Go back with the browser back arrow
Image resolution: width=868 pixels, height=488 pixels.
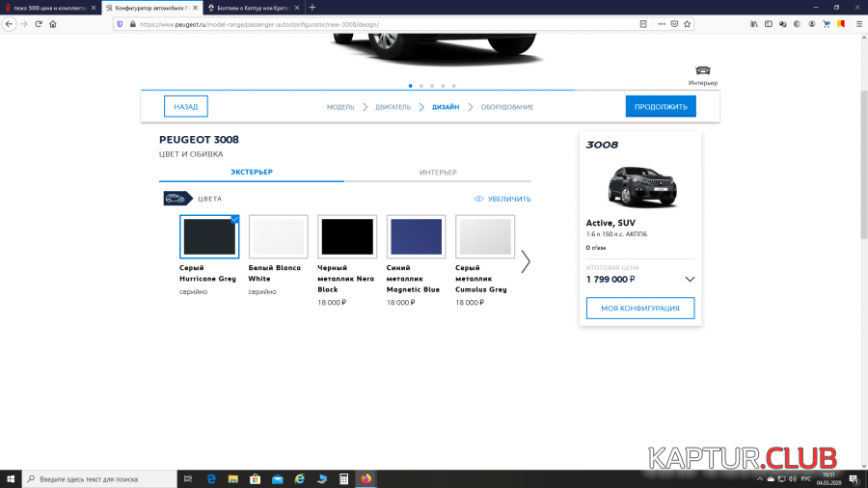pyautogui.click(x=9, y=24)
